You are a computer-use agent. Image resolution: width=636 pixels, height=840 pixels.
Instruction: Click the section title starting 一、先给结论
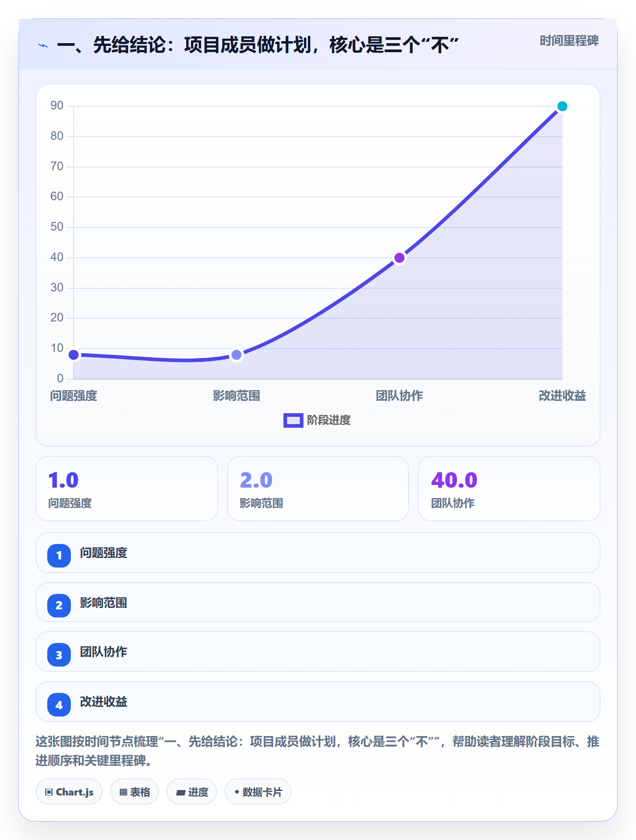point(258,45)
